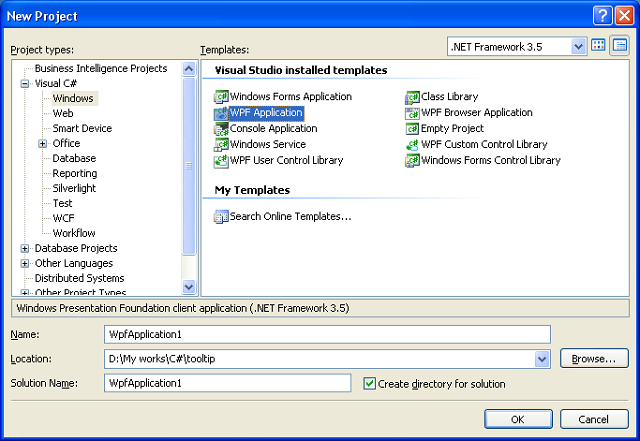
Task: Pick the Empty Project template icon
Action: coord(412,129)
